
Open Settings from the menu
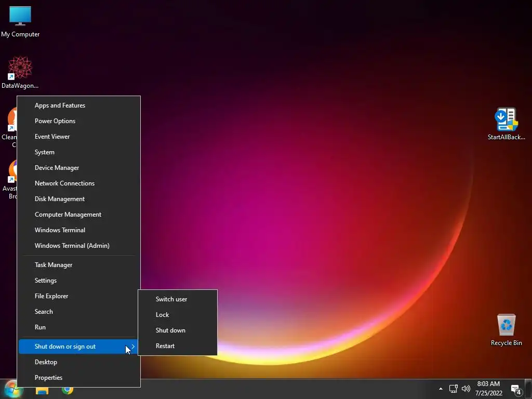click(x=79, y=281)
